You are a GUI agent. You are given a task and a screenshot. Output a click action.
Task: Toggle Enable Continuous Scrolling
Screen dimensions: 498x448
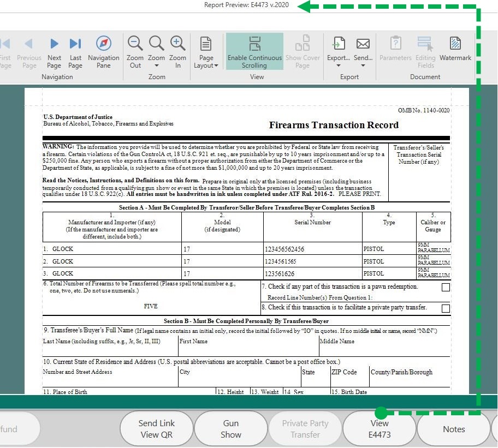click(254, 51)
